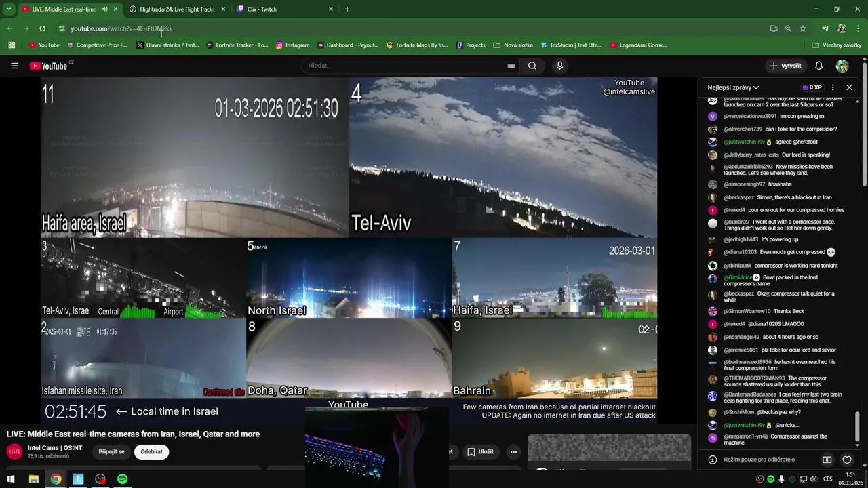Viewport: 868px width, 488px height.
Task: Open more actions three-dot menu under video
Action: pos(513,451)
